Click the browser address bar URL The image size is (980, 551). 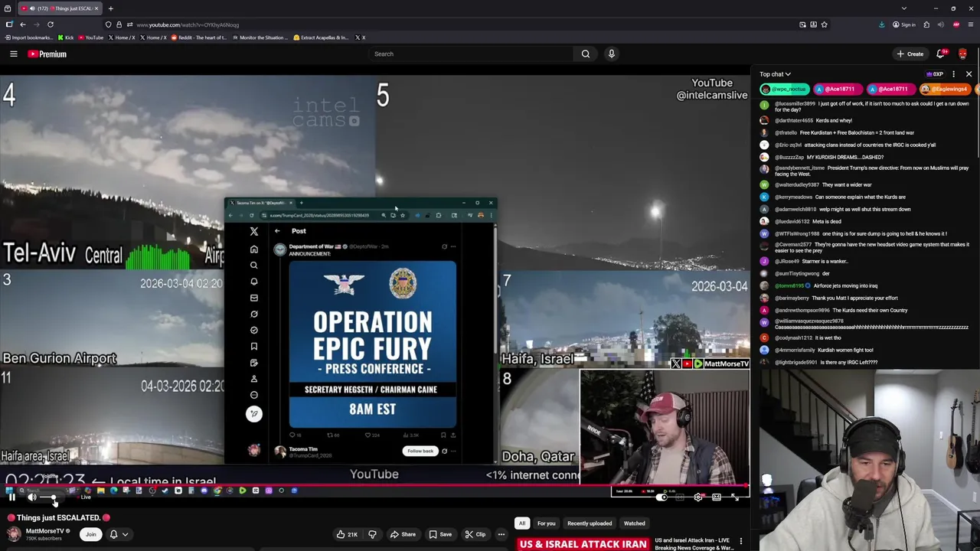[x=188, y=24]
